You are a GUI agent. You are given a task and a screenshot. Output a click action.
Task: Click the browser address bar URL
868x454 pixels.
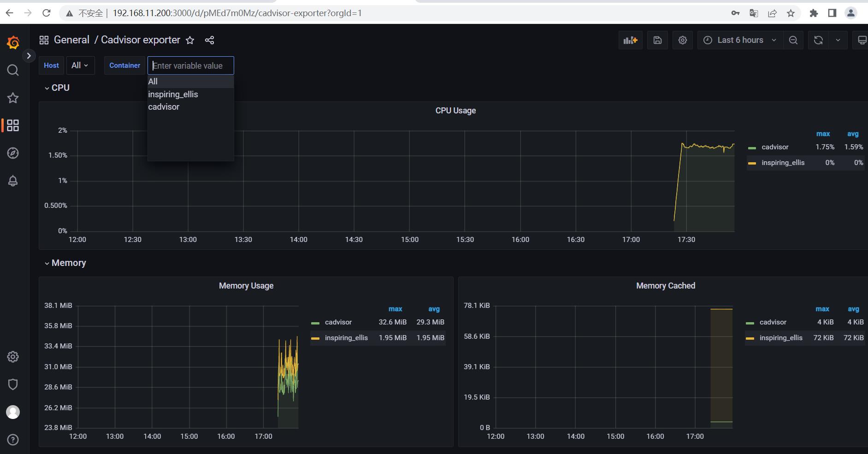coord(237,13)
